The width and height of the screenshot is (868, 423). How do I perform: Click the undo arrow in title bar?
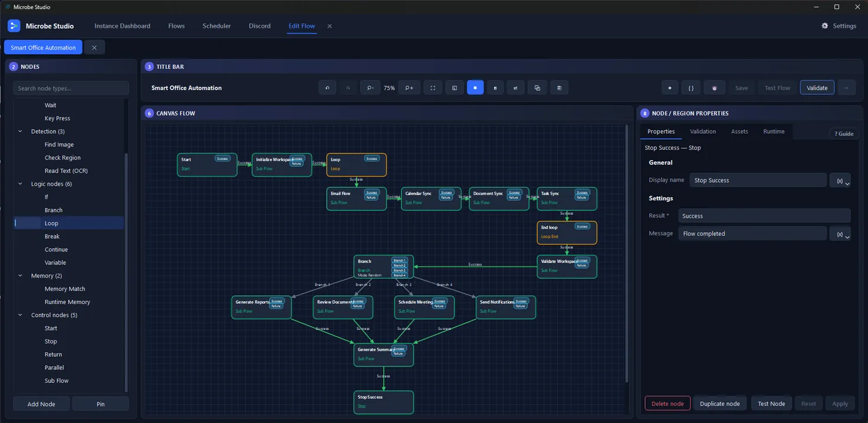tap(327, 88)
